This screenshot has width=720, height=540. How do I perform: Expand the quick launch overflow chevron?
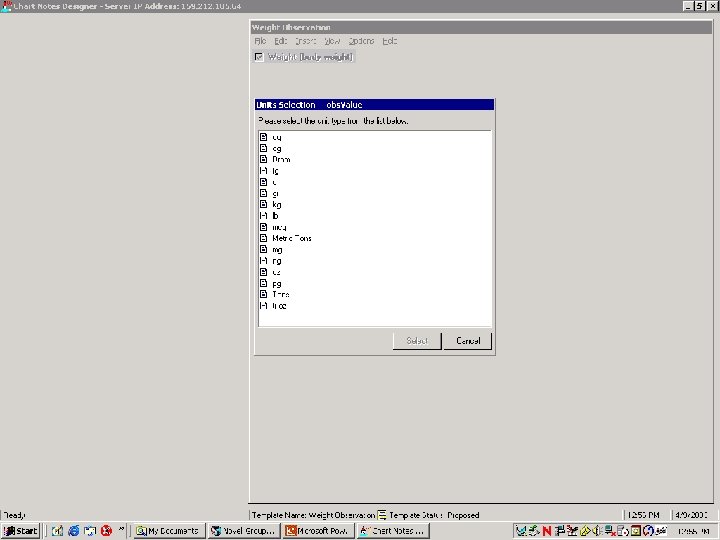pyautogui.click(x=121, y=529)
